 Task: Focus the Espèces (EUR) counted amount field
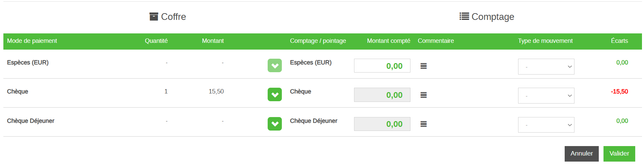[382, 66]
